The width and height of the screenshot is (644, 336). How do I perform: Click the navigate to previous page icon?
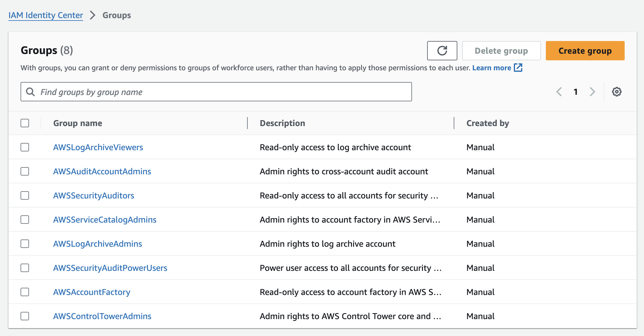pyautogui.click(x=559, y=92)
